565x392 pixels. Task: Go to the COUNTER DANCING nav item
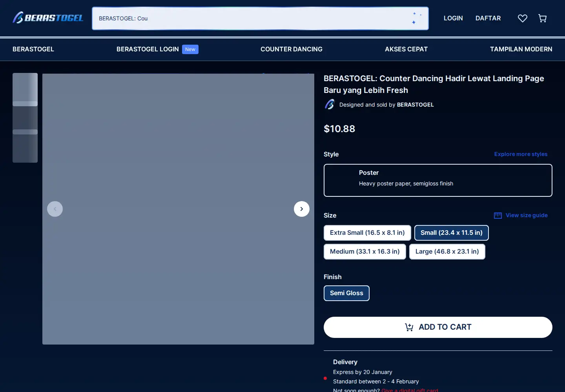292,49
